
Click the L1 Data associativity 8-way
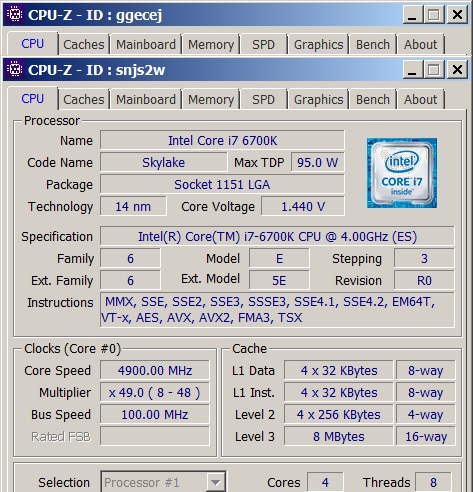click(x=426, y=370)
